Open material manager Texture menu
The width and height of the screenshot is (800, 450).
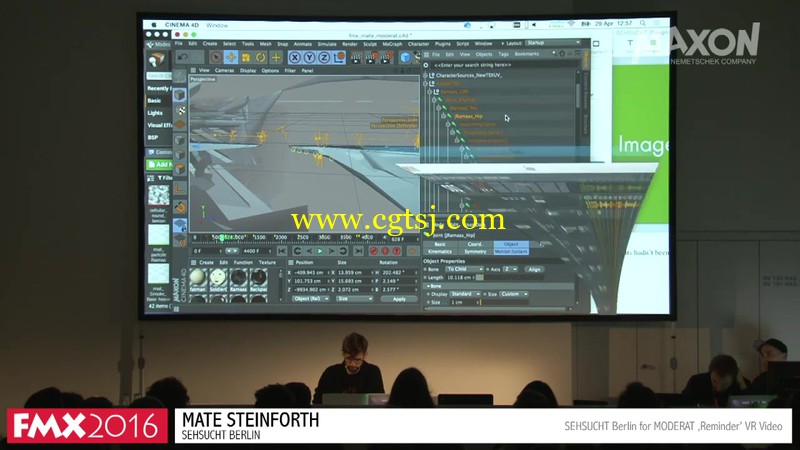[x=267, y=262]
